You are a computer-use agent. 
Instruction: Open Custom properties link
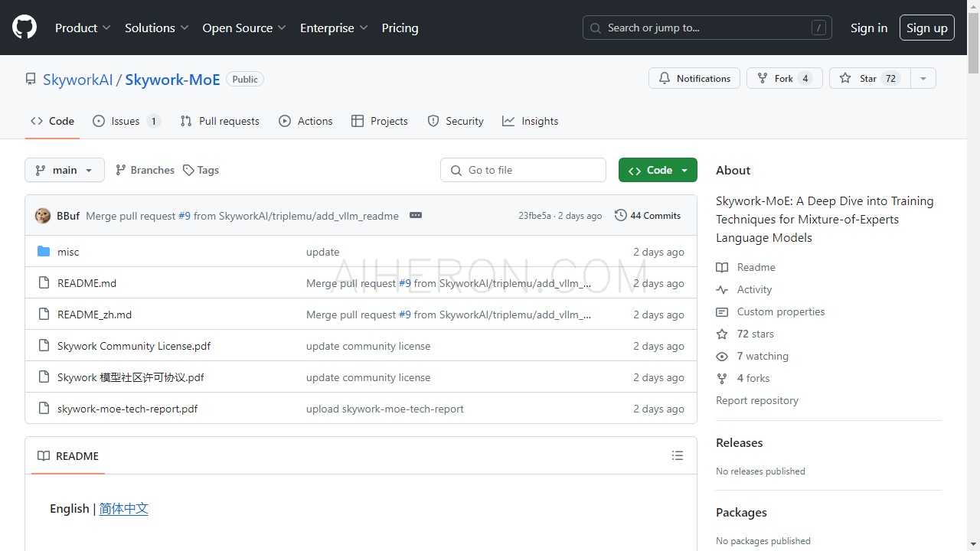point(770,311)
